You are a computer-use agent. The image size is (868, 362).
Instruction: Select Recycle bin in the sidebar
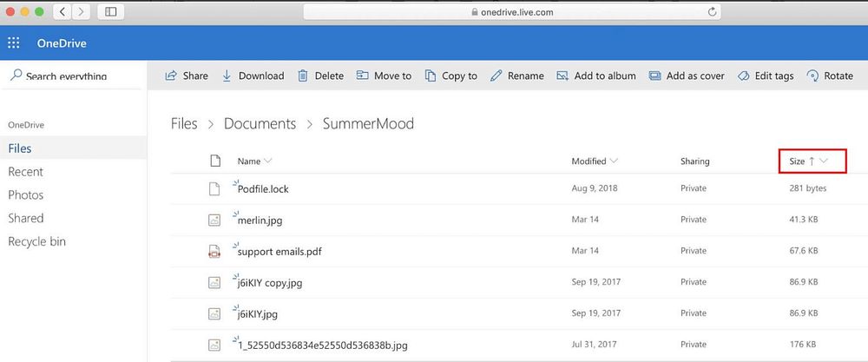click(x=37, y=241)
